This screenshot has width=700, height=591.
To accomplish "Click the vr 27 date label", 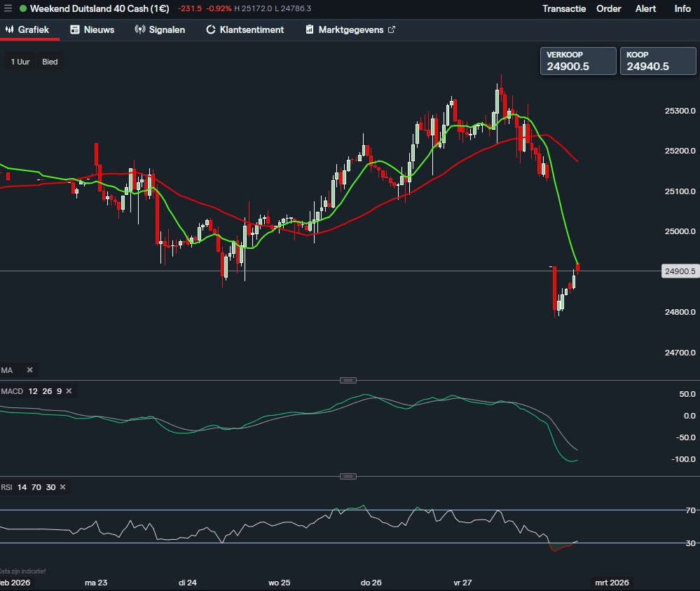I will 462,583.
